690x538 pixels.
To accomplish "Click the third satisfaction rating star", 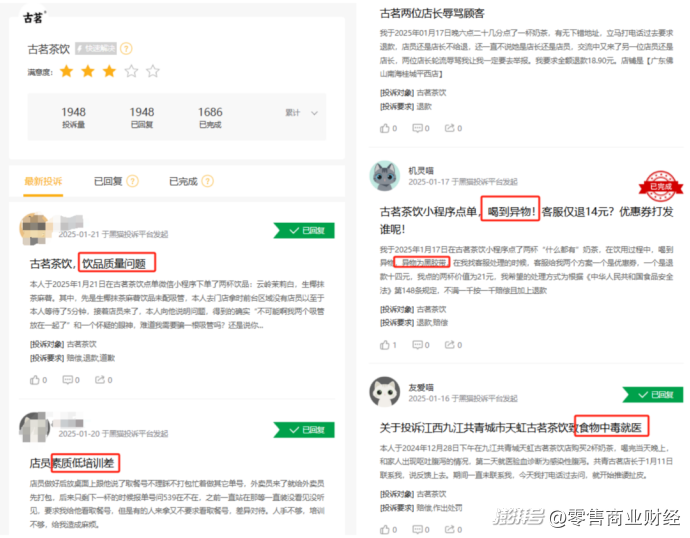I will 108,72.
